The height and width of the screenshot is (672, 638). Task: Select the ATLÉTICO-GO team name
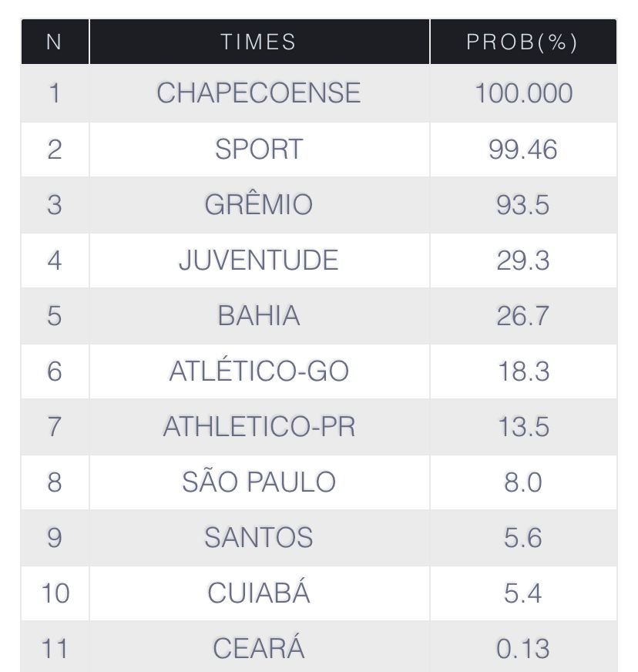(259, 371)
